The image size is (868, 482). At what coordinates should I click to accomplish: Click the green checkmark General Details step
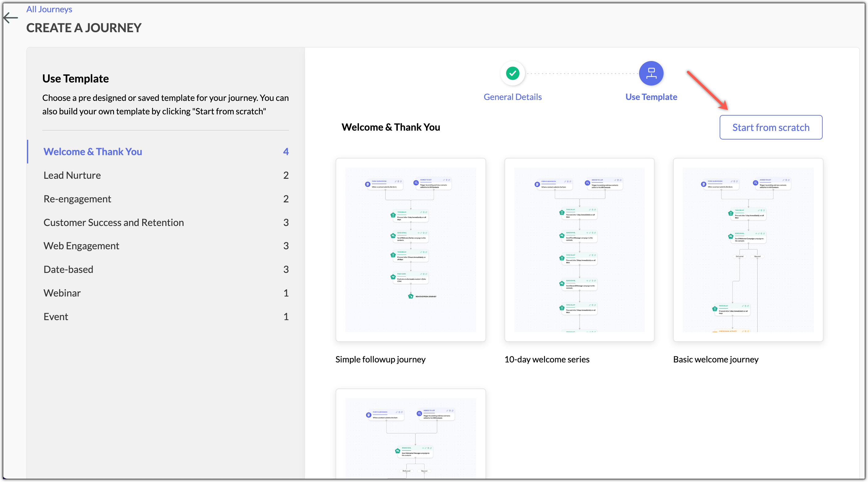tap(512, 73)
